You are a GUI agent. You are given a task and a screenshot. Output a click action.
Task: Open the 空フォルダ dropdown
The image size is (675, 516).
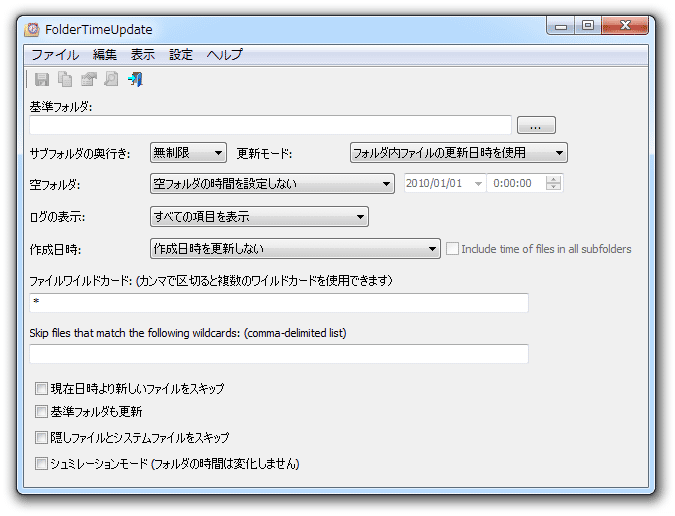pyautogui.click(x=272, y=184)
